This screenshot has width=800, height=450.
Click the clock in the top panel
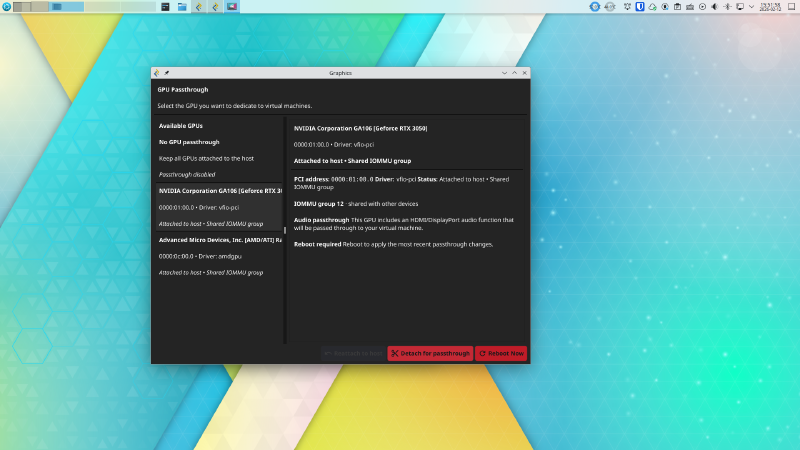[771, 6]
